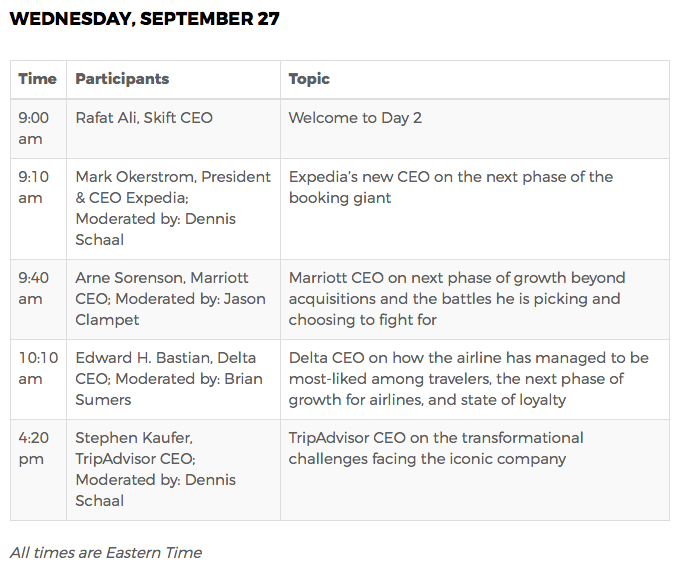Click Rafat Ali, Skift CEO cell
Screen dimensions: 683x570
(173, 128)
